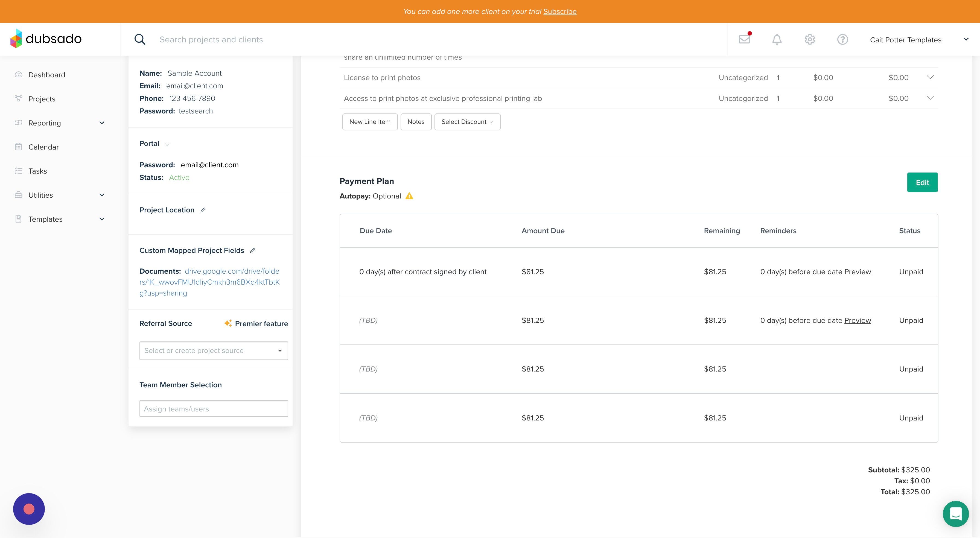Open the green chat support bubble

956,514
